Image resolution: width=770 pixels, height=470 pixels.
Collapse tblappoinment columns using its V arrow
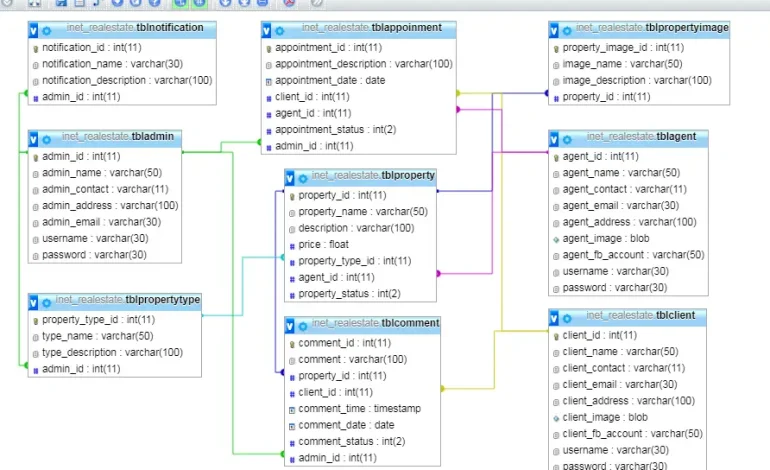coord(266,31)
